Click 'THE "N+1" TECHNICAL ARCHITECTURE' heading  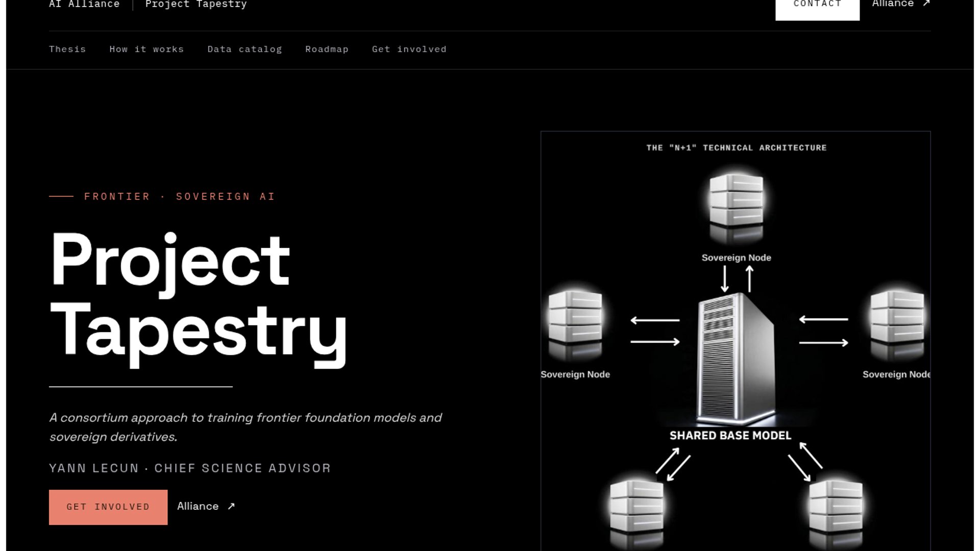pyautogui.click(x=736, y=148)
